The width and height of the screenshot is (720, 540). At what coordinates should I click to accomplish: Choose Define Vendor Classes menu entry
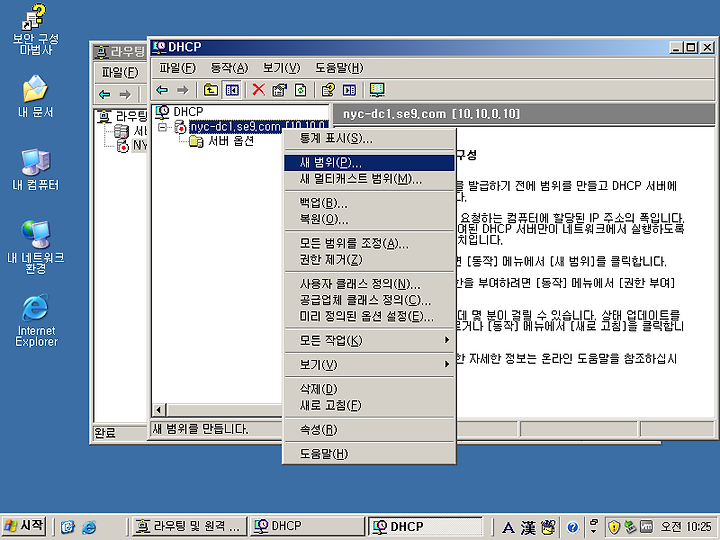(369, 300)
